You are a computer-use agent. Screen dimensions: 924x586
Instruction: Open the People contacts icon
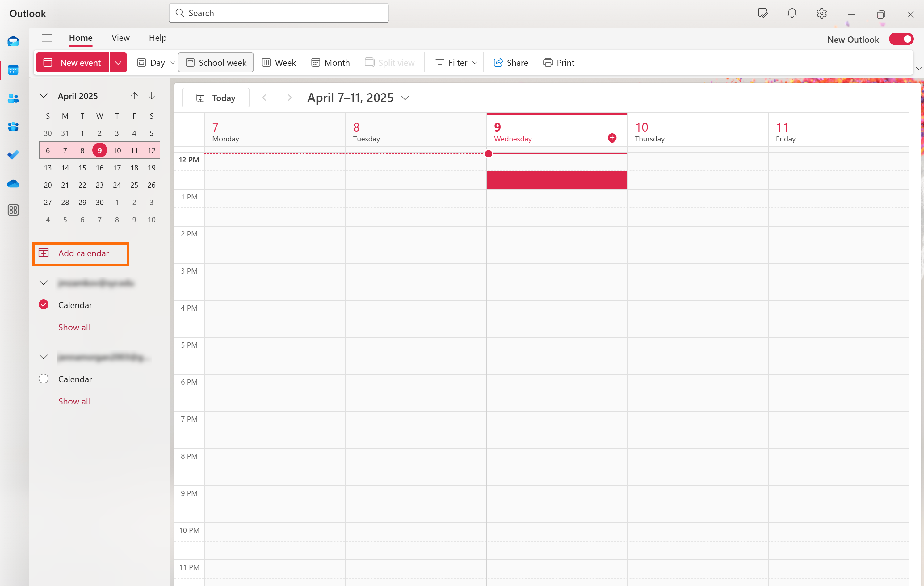[13, 98]
